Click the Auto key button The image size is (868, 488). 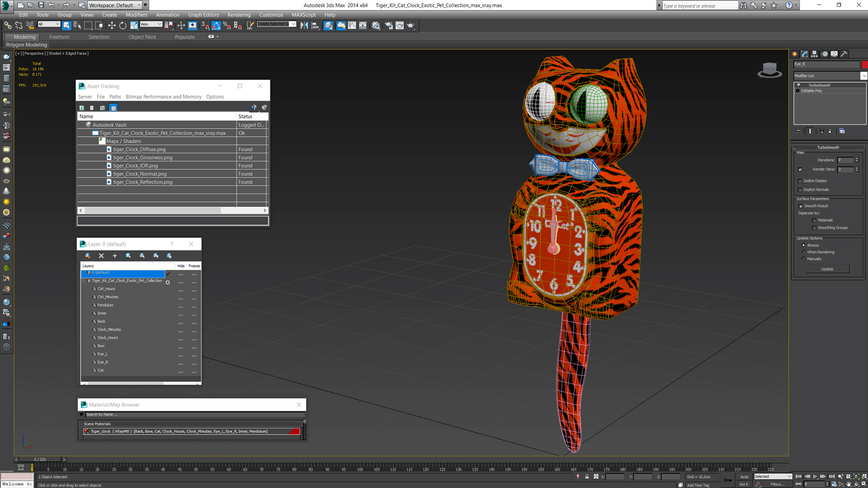pyautogui.click(x=744, y=477)
